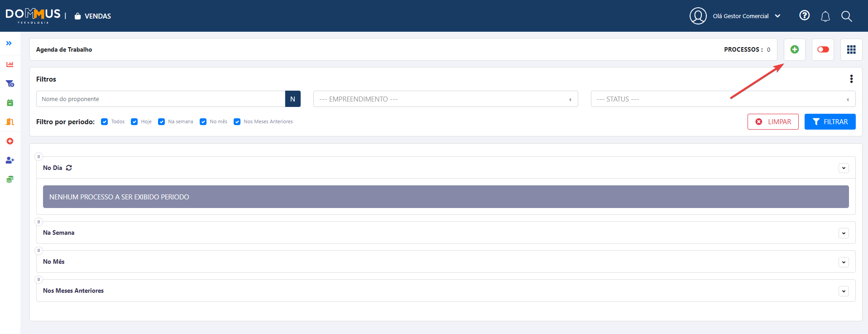The height and width of the screenshot is (334, 868).
Task: Click the add user icon in sidebar
Action: pos(10,160)
